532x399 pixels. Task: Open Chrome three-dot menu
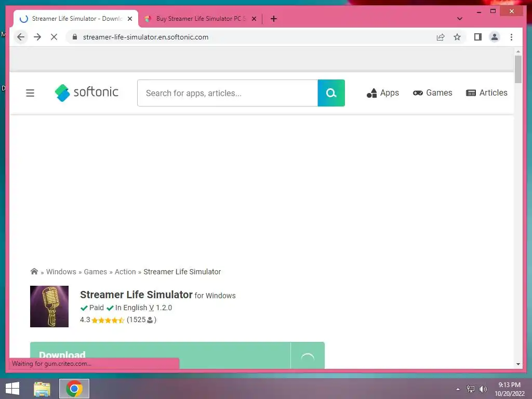511,37
